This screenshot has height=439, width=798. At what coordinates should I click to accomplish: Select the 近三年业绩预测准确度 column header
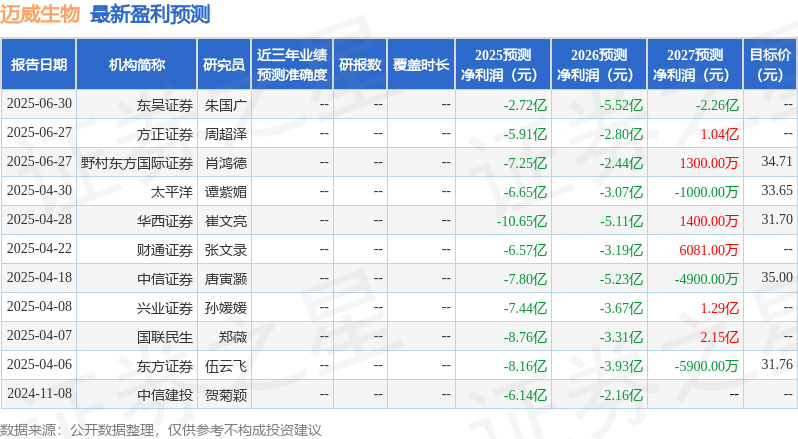(x=292, y=65)
